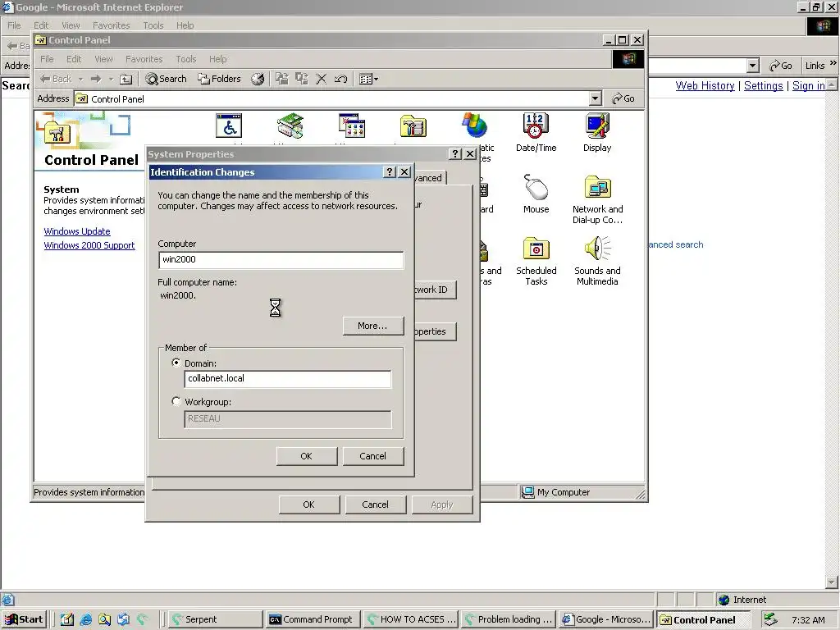Image resolution: width=840 pixels, height=630 pixels.
Task: Switch to HOW TO ACSES taskbar button
Action: pyautogui.click(x=412, y=619)
